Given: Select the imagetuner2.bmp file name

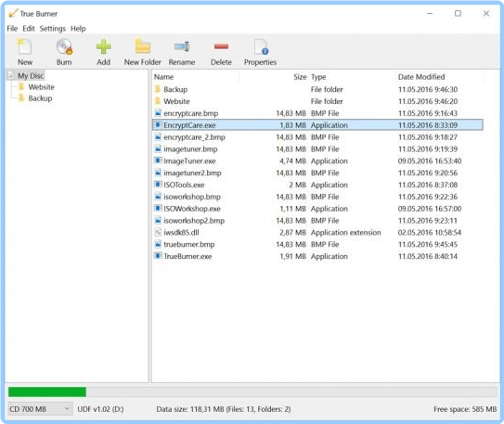Looking at the screenshot, I should coord(192,173).
